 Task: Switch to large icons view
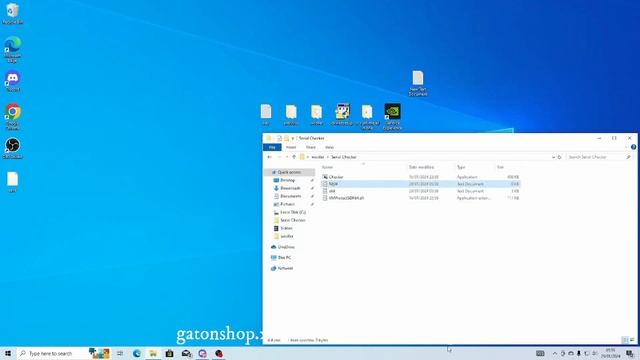coord(632,340)
